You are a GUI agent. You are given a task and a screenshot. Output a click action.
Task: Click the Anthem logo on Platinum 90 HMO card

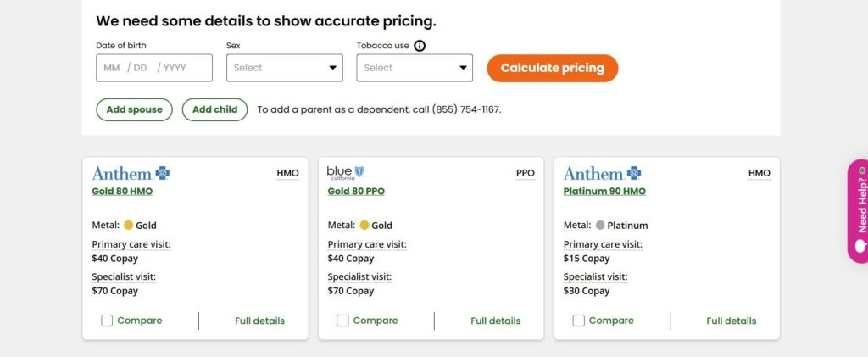(x=603, y=174)
